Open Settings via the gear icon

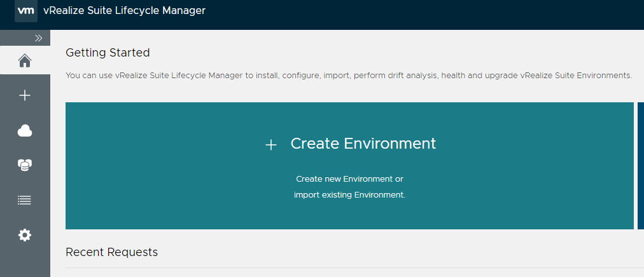click(25, 235)
